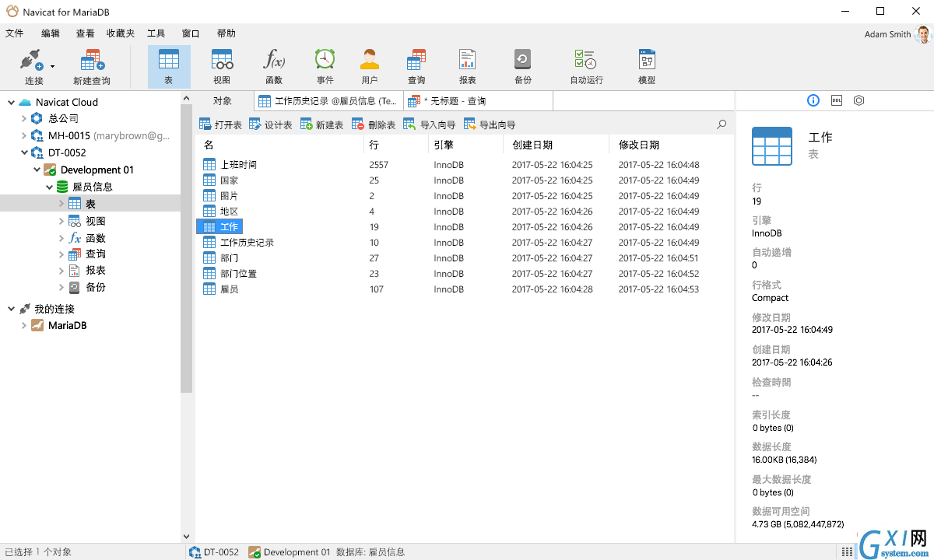This screenshot has width=934, height=560.
Task: Open the 模型 (Model) toolbar icon
Action: [647, 66]
